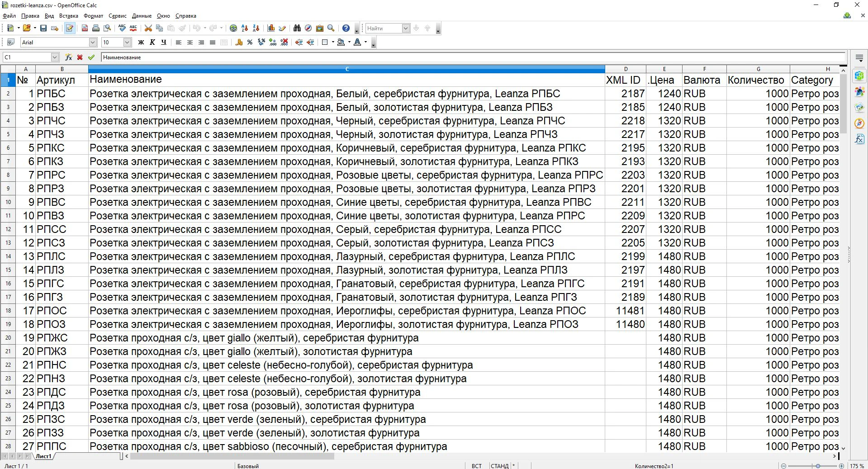
Task: Run spellcheck with the ABC checkmark icon
Action: coord(122,28)
